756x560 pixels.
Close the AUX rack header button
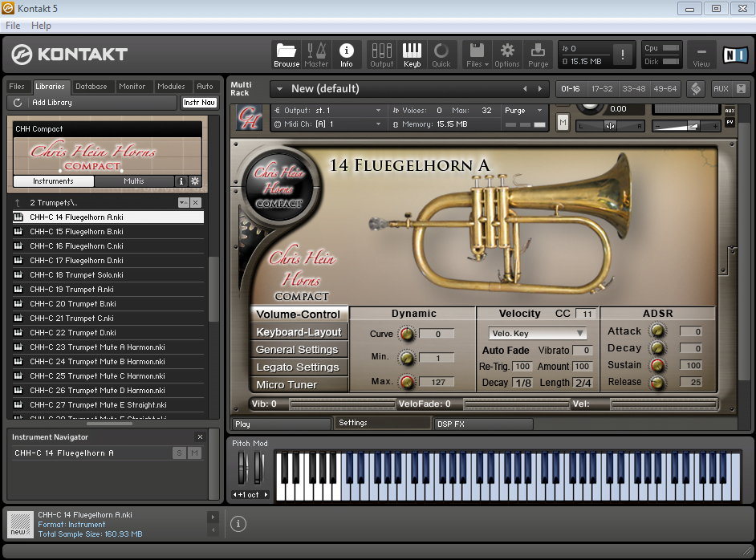pyautogui.click(x=741, y=89)
